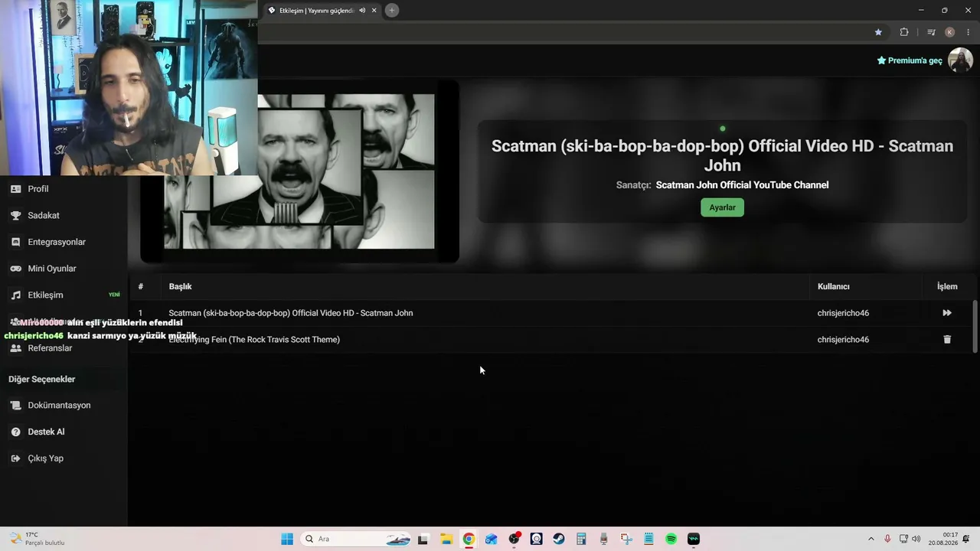
Task: Open OBS Studio from the taskbar
Action: [514, 539]
